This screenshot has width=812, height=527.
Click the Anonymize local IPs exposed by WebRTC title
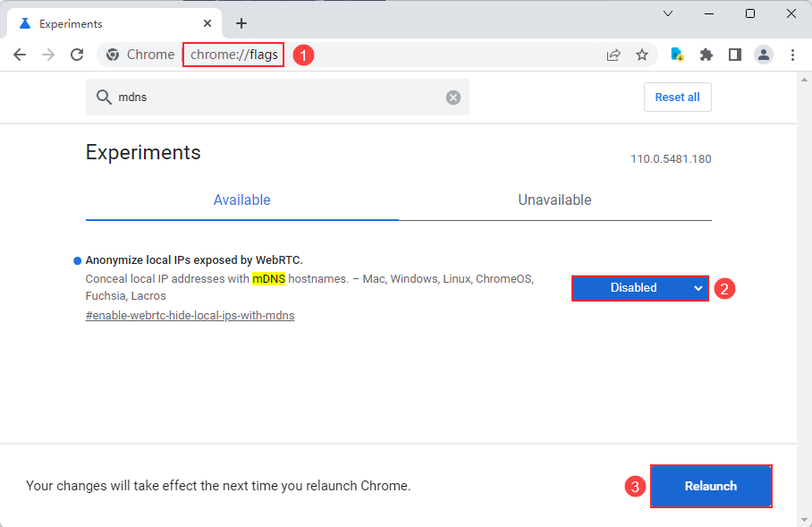[194, 260]
